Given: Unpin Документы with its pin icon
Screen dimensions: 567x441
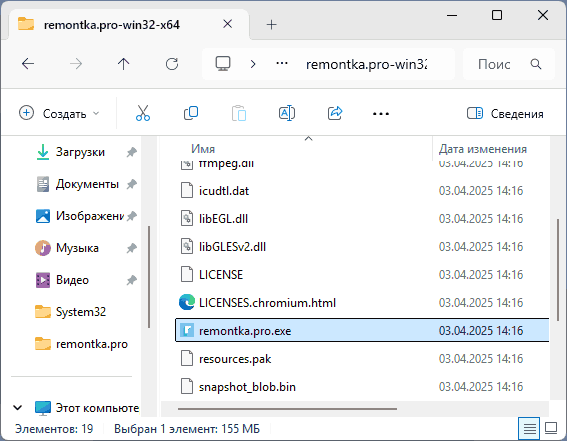Looking at the screenshot, I should coord(132,184).
